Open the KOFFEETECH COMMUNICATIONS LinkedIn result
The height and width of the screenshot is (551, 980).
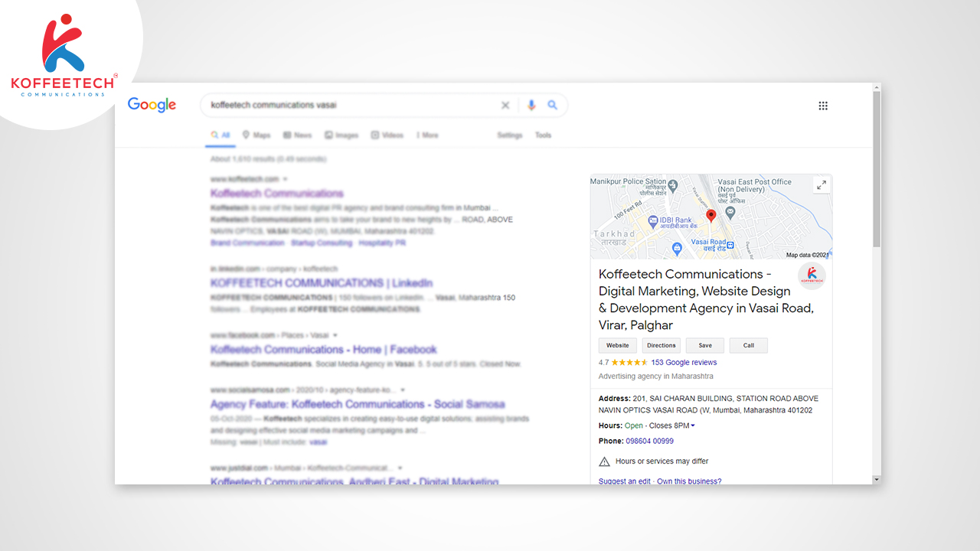pos(322,283)
